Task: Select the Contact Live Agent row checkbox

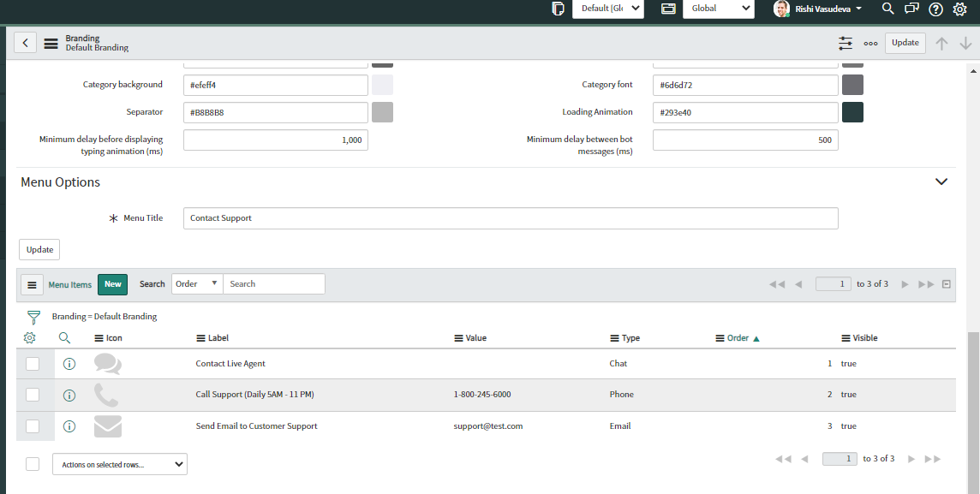Action: tap(33, 364)
